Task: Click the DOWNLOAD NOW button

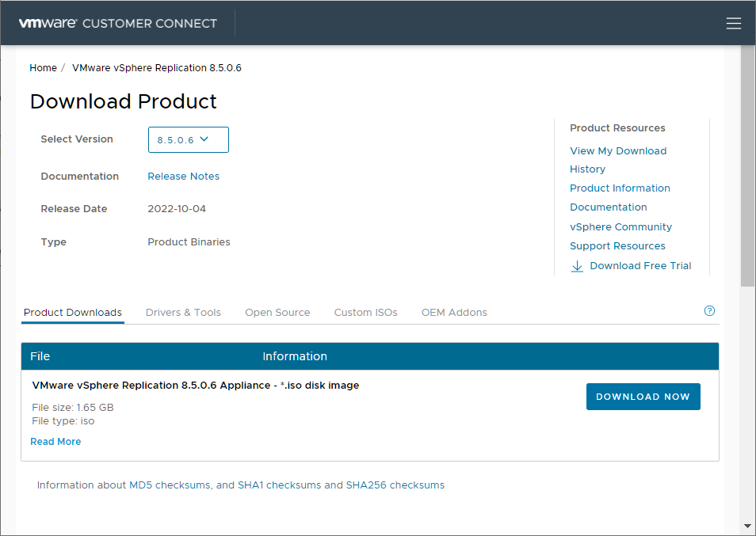Action: coord(643,397)
